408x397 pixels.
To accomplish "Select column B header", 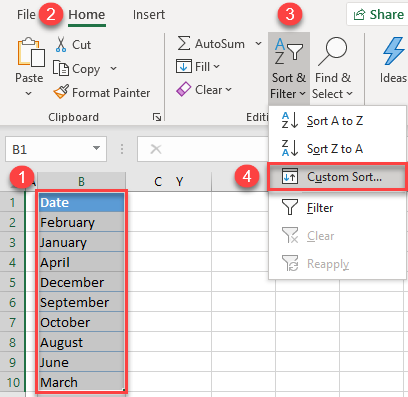I will tap(81, 182).
